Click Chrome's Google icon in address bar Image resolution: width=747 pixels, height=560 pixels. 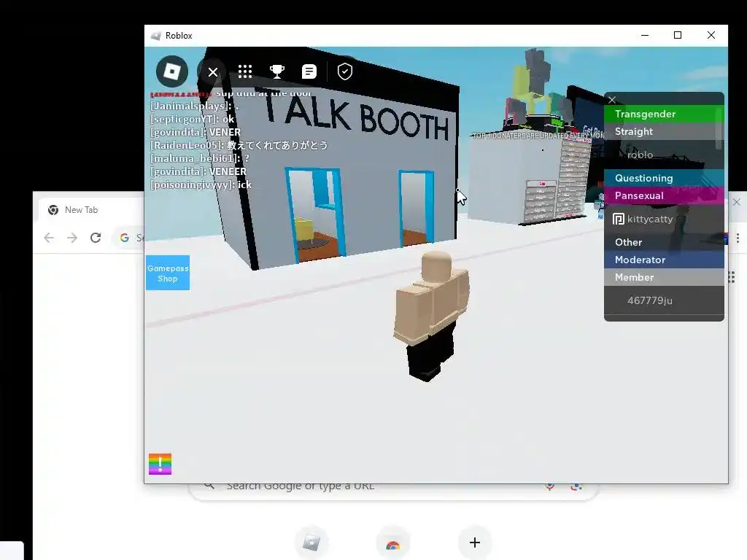[x=124, y=238]
